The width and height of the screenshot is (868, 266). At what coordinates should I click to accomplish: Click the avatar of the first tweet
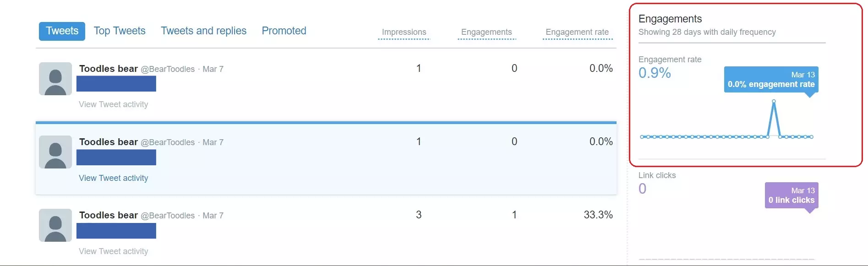[x=55, y=79]
